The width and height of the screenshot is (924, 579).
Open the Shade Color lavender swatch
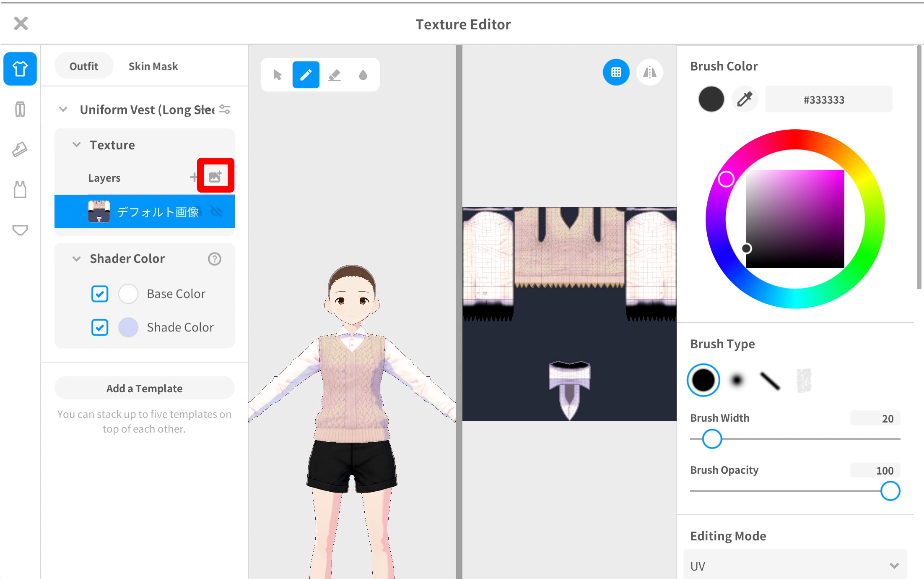click(x=128, y=327)
